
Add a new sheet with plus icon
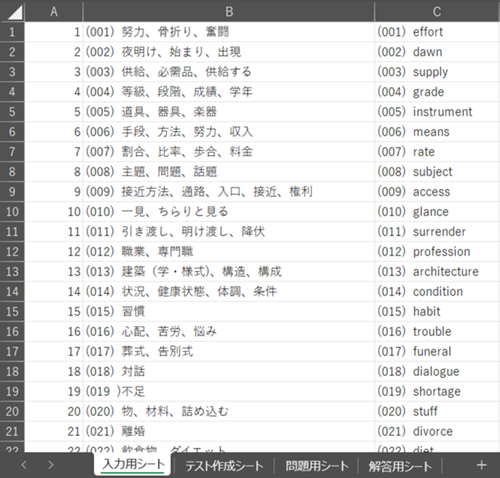point(481,465)
